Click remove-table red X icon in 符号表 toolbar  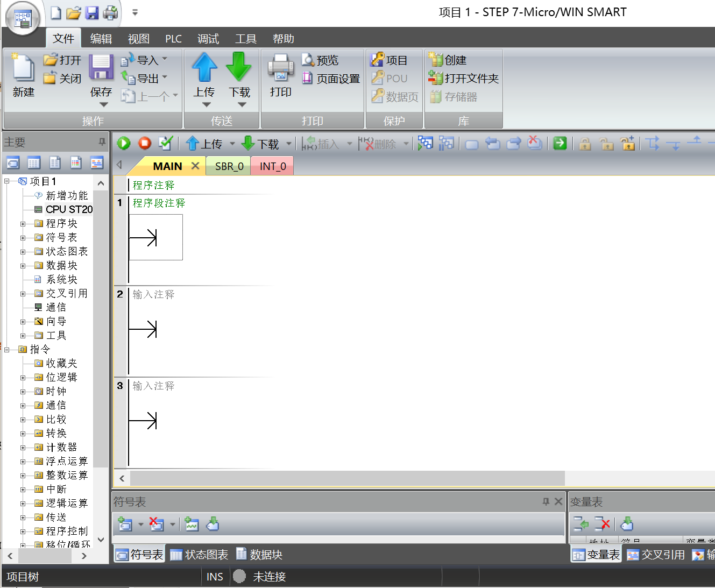(x=157, y=524)
